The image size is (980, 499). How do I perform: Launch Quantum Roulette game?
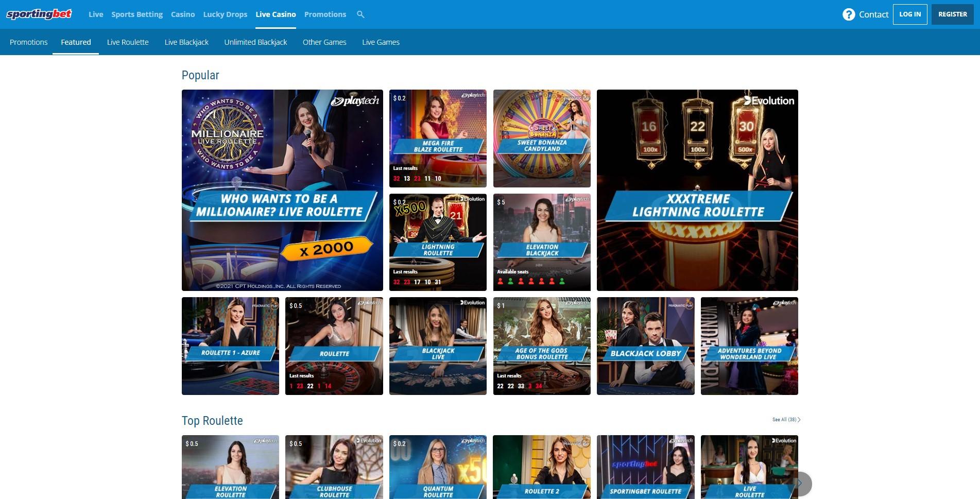pyautogui.click(x=438, y=467)
